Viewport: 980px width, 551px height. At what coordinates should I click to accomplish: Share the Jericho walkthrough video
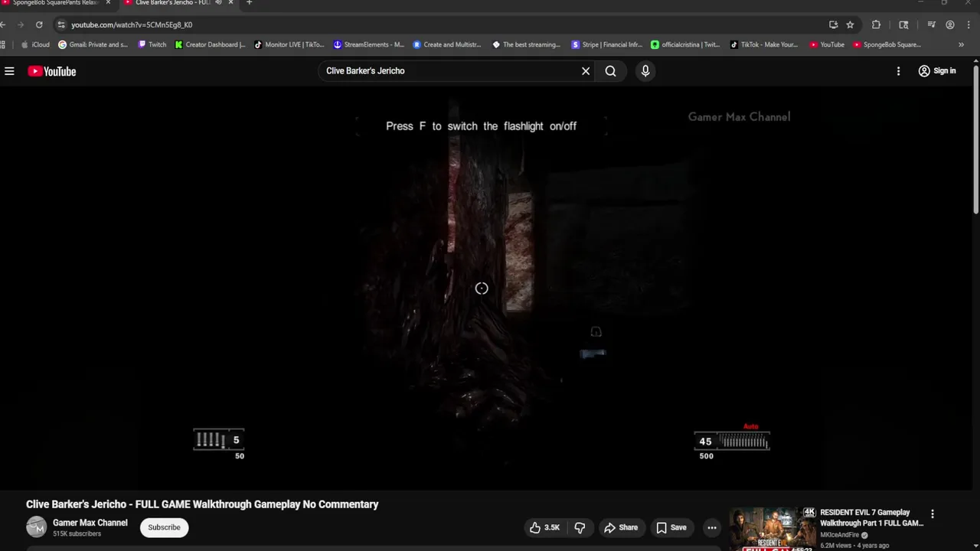(620, 527)
